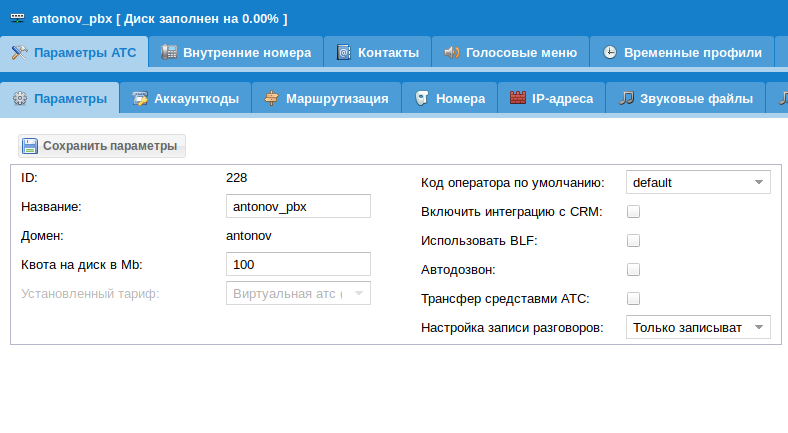
Task: Click the floppy disk save icon
Action: click(30, 146)
